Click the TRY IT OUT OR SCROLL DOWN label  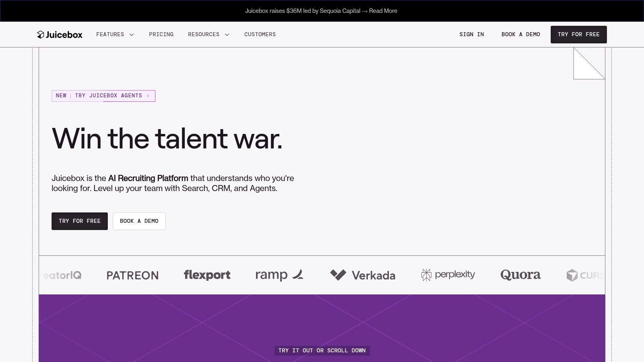321,350
